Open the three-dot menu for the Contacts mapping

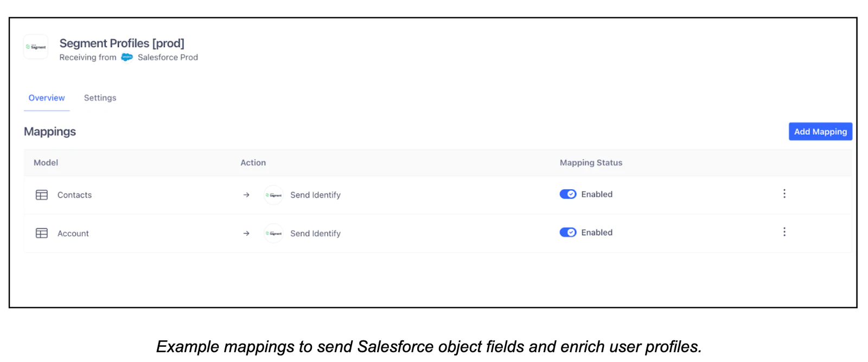click(784, 193)
